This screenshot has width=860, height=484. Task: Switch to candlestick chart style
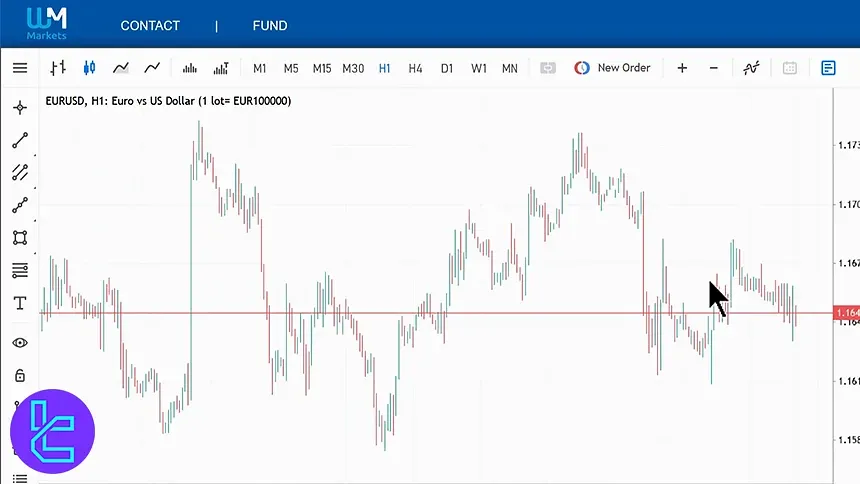click(x=89, y=68)
